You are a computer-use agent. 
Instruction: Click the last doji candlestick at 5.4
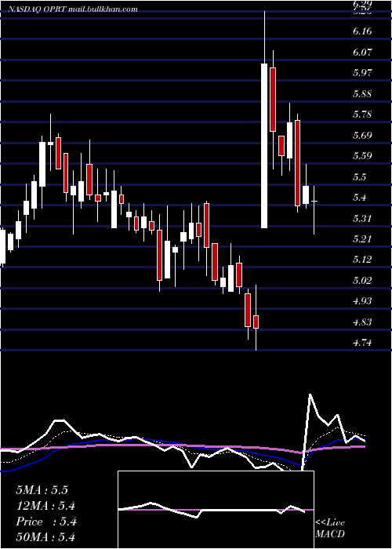coord(314,210)
